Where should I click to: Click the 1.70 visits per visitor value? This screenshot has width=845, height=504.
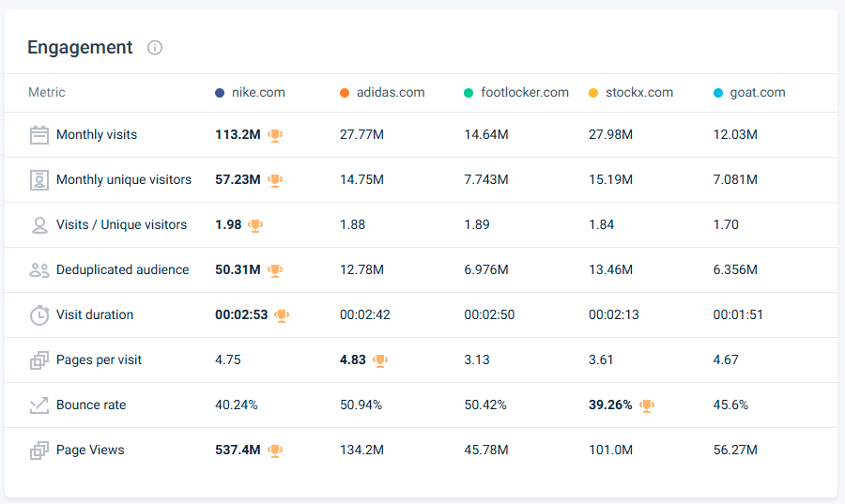(726, 224)
